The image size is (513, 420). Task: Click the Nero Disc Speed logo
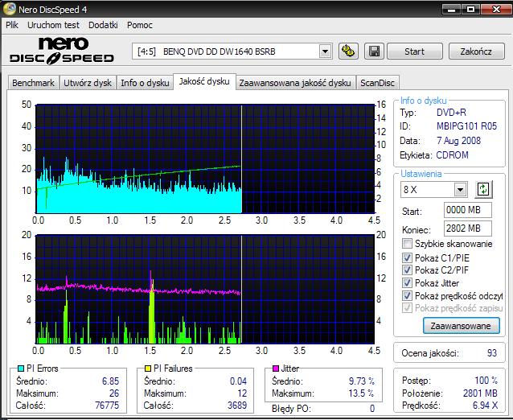click(62, 51)
